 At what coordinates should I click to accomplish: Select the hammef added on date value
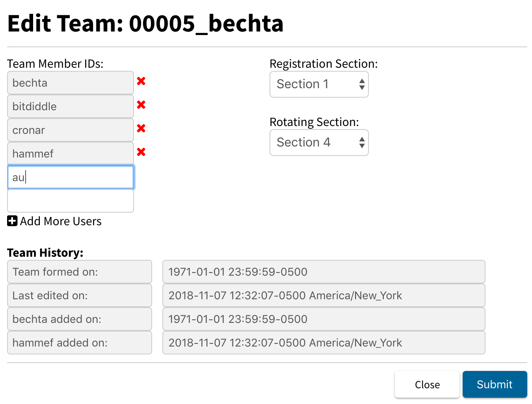(x=324, y=343)
